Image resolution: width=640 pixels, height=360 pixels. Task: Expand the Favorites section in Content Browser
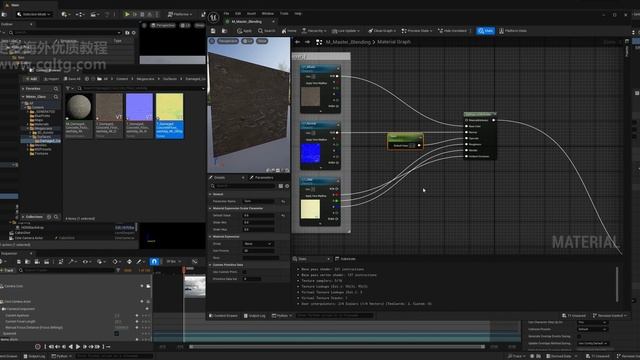(x=23, y=89)
